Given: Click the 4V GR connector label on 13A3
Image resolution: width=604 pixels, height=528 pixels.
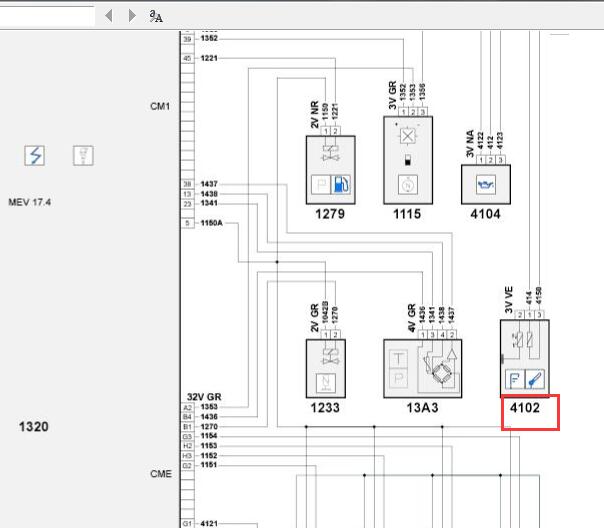Looking at the screenshot, I should (x=411, y=318).
